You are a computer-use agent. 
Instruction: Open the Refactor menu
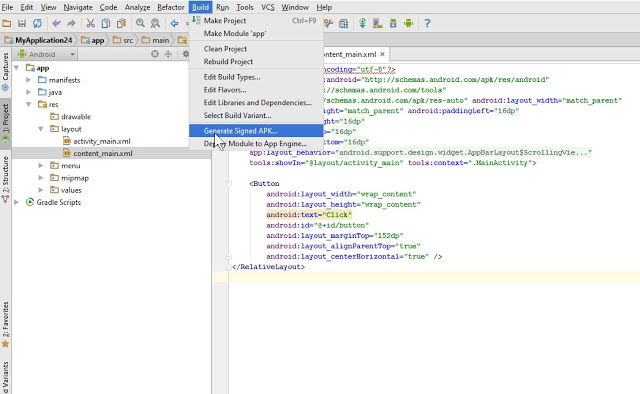(x=171, y=7)
